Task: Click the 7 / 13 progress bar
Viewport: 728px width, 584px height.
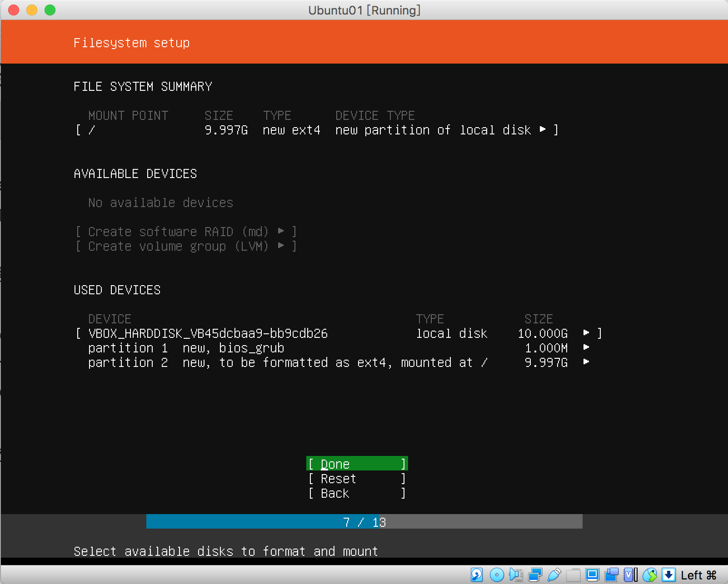Action: [364, 521]
